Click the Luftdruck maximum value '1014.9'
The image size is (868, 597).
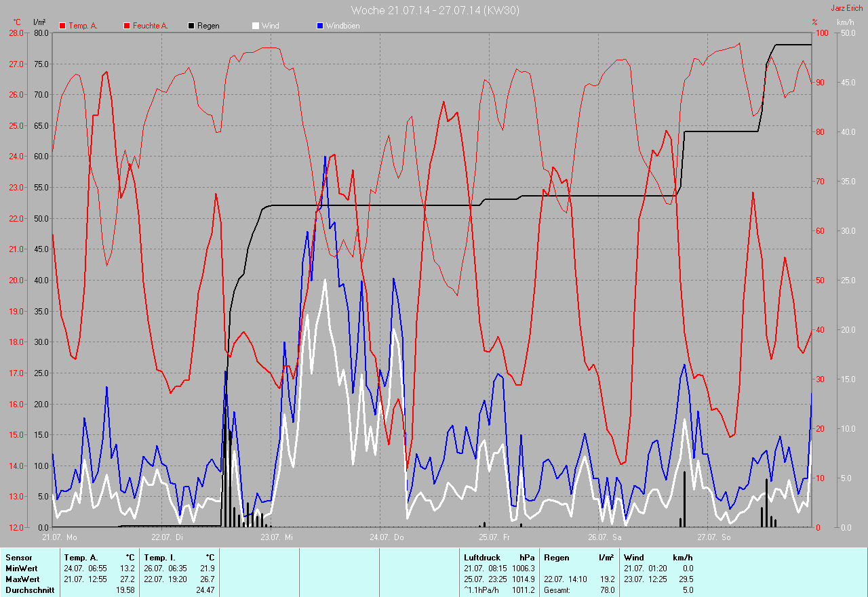point(523,579)
